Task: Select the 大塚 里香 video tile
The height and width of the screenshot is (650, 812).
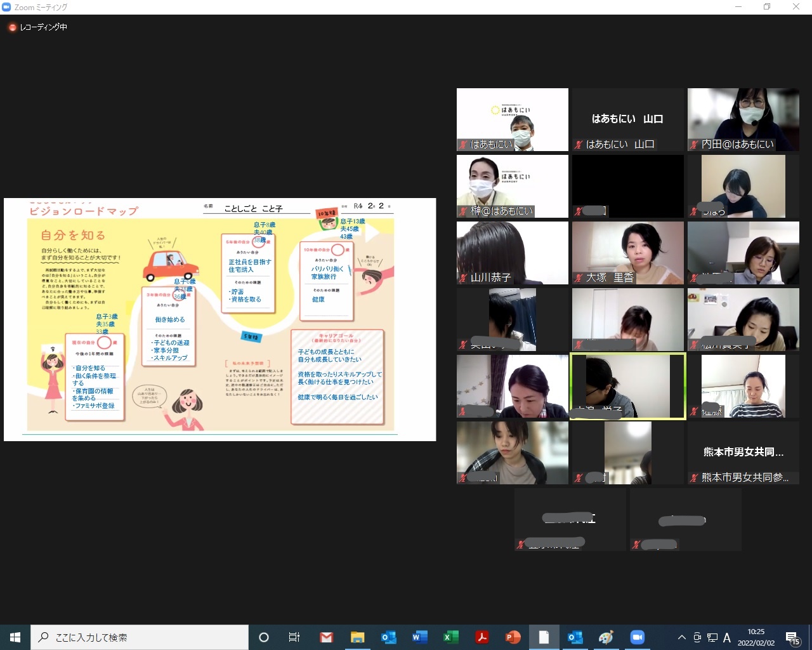Action: tap(628, 253)
